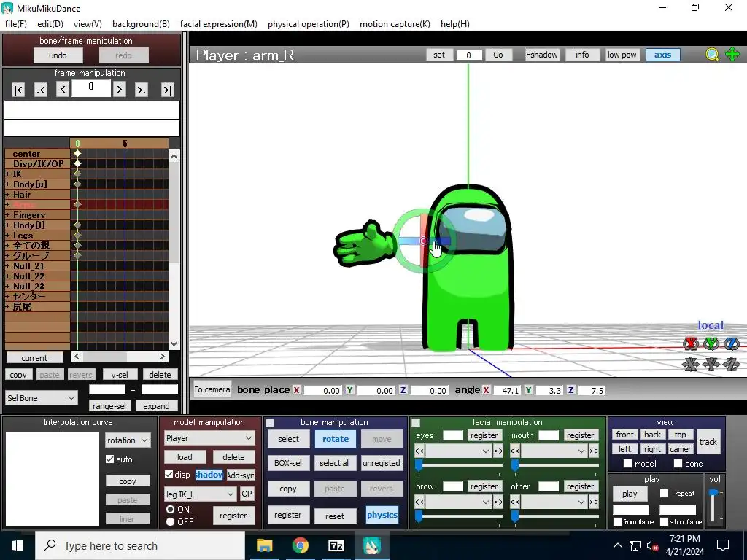Click the Fshadow button
This screenshot has height=560, width=747.
tap(542, 55)
